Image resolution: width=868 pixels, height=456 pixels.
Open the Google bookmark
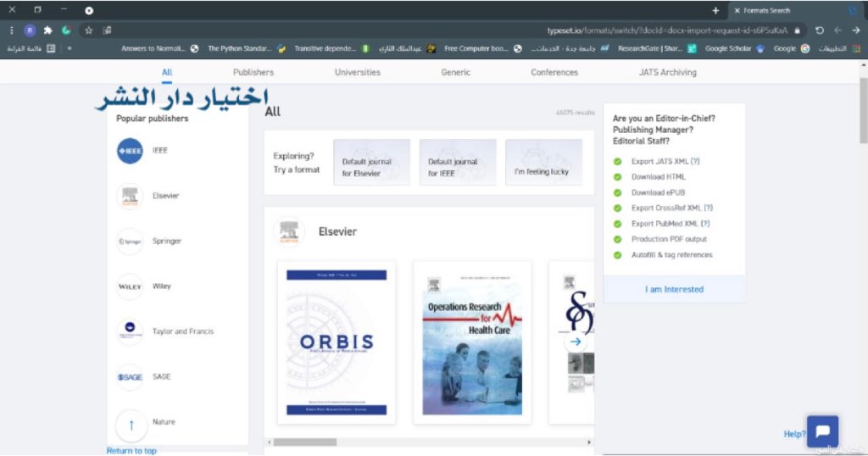point(791,48)
